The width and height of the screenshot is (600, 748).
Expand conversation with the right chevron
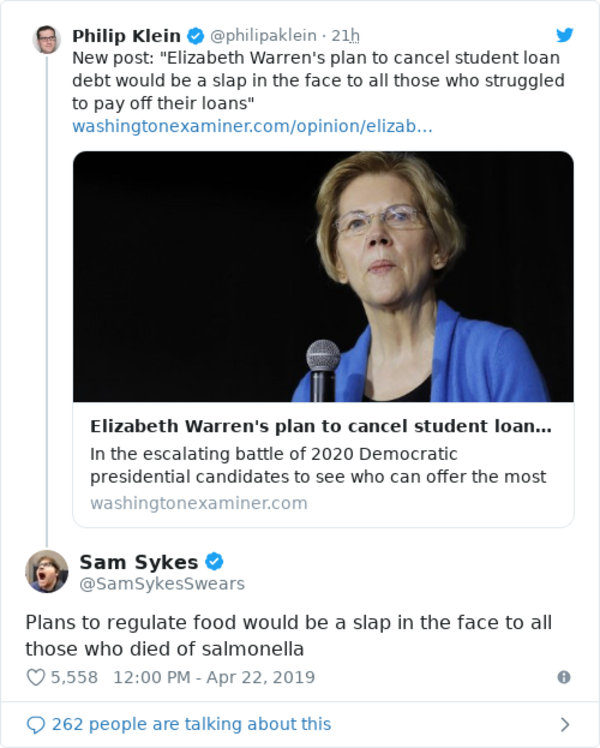(x=565, y=724)
